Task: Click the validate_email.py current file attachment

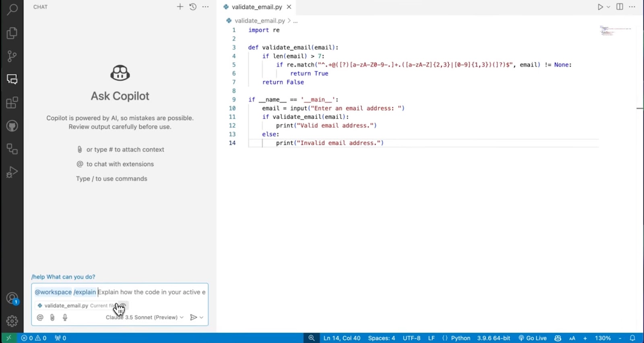Action: (x=76, y=306)
